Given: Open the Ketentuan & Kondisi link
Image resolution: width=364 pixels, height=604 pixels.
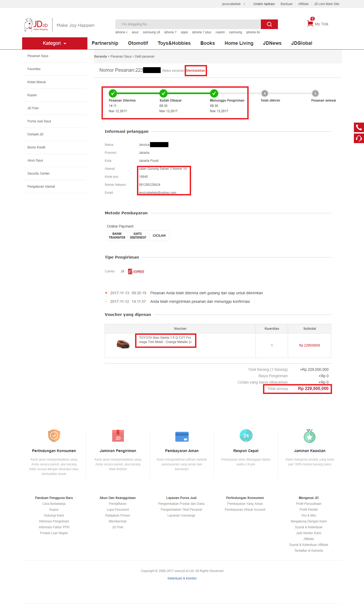Looking at the screenshot, I should coord(182,578).
